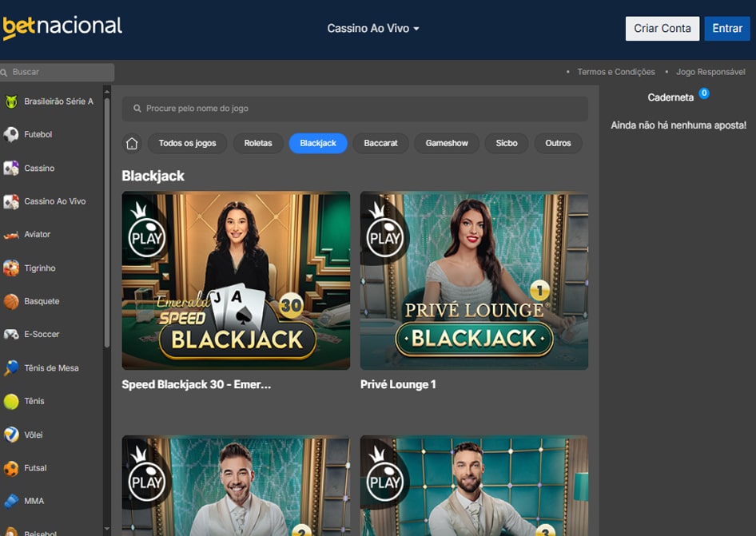
Task: Expand the search field in the sidebar
Action: [x=57, y=71]
